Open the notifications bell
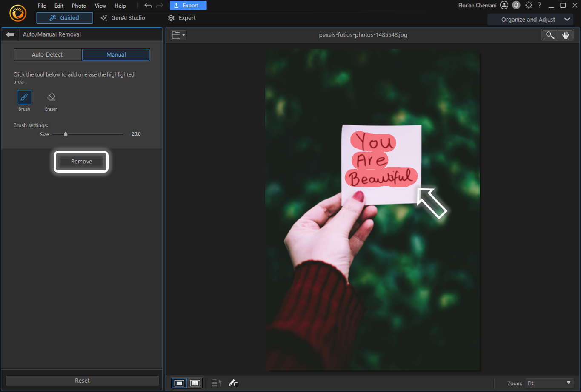 [x=516, y=5]
